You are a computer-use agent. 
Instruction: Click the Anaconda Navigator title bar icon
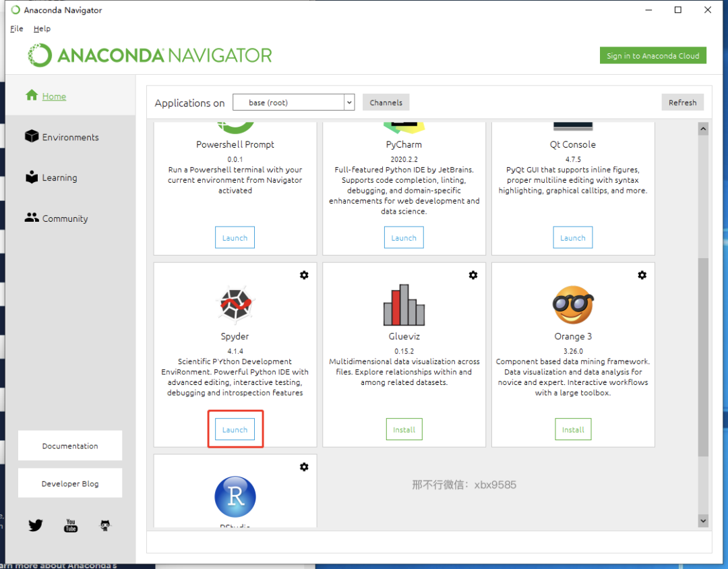pos(16,9)
